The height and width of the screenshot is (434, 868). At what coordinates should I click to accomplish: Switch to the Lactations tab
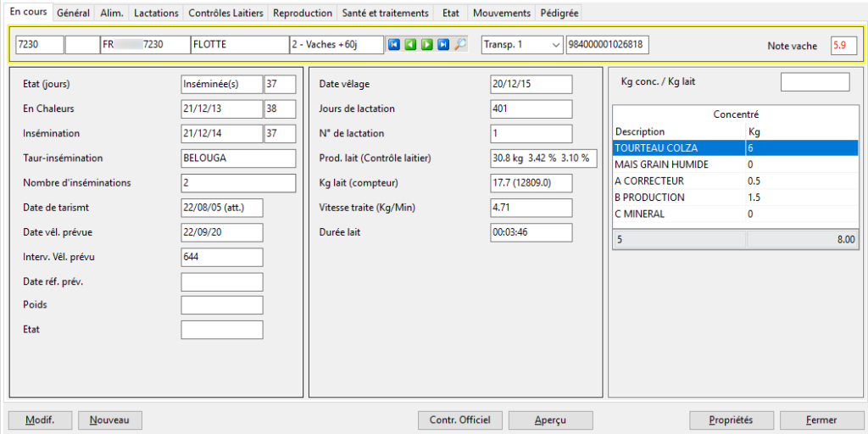point(156,14)
